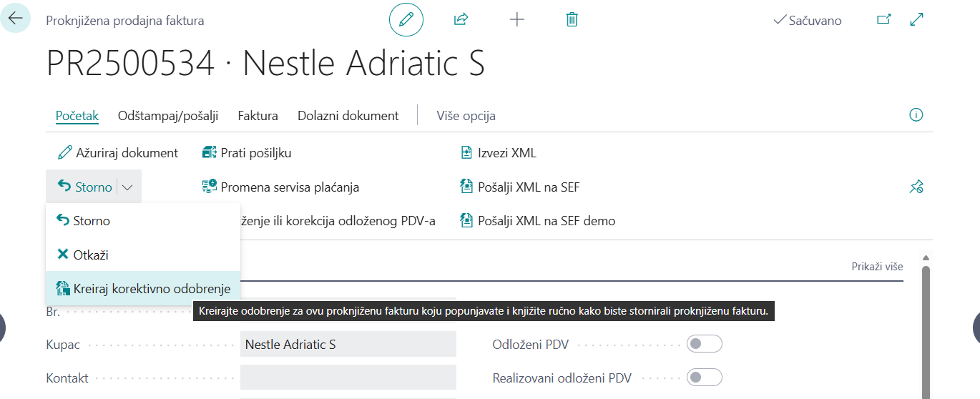
Task: Click the share icon
Action: 461,20
